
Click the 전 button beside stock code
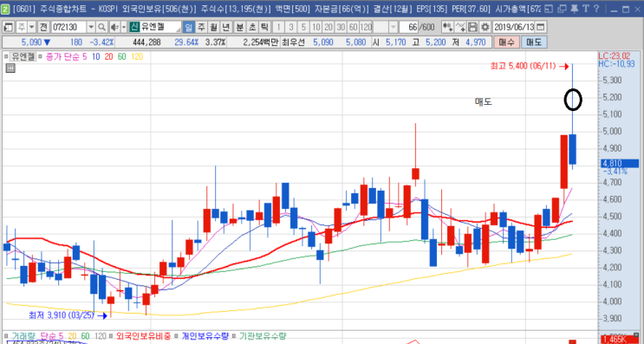(x=43, y=27)
